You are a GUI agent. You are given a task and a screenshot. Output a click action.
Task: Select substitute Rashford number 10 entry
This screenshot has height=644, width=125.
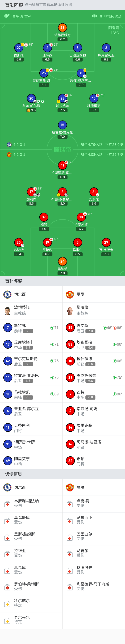pyautogui.click(x=94, y=361)
